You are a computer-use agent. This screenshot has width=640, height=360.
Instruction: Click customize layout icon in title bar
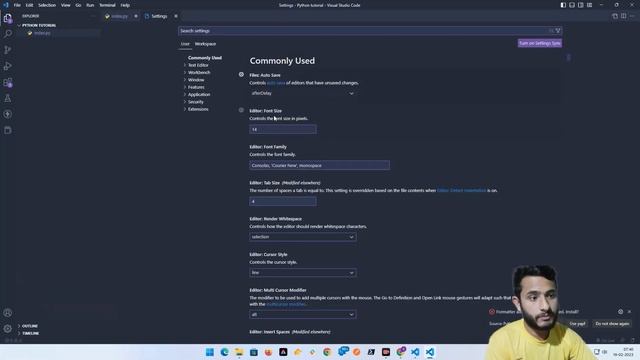[589, 5]
